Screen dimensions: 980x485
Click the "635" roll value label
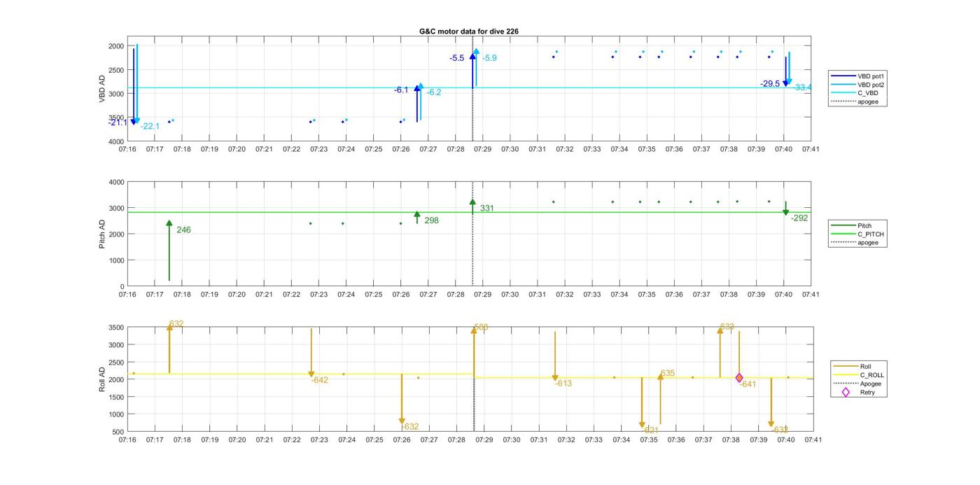tap(667, 374)
